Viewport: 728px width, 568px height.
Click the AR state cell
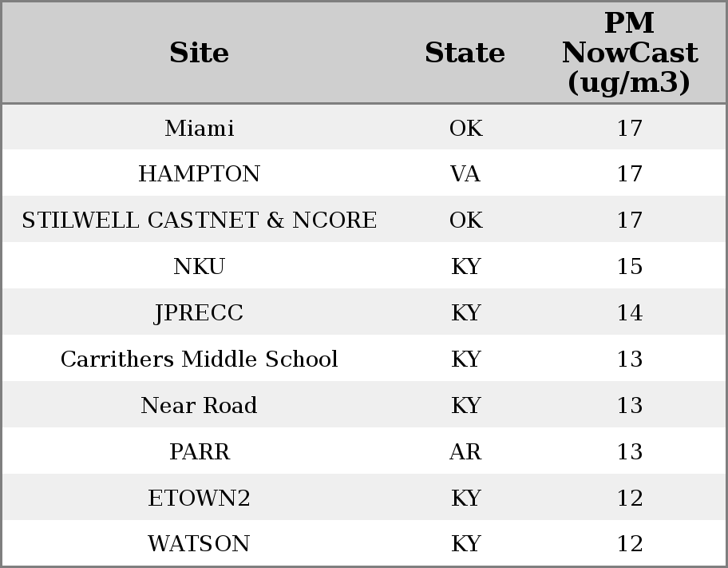click(465, 452)
